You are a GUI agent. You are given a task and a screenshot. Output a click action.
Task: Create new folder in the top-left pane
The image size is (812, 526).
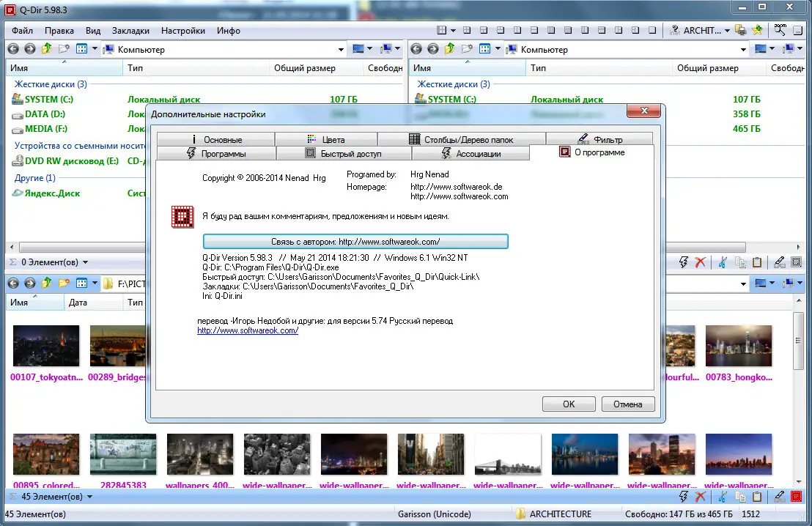[64, 48]
